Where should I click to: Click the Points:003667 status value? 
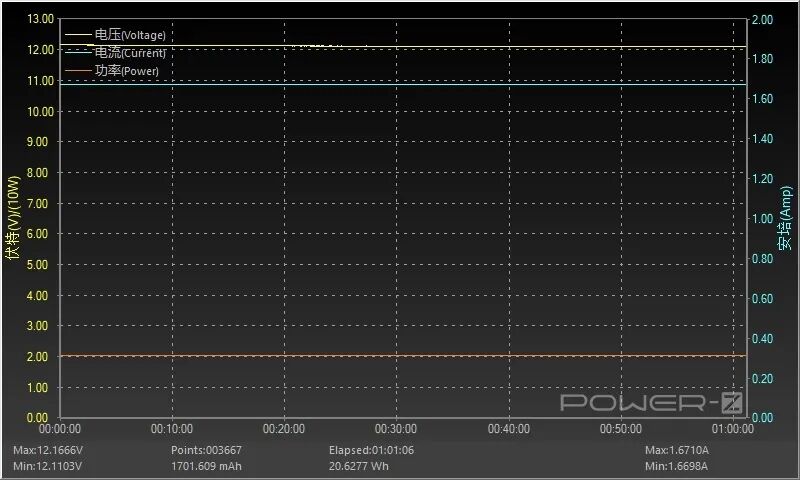[206, 450]
